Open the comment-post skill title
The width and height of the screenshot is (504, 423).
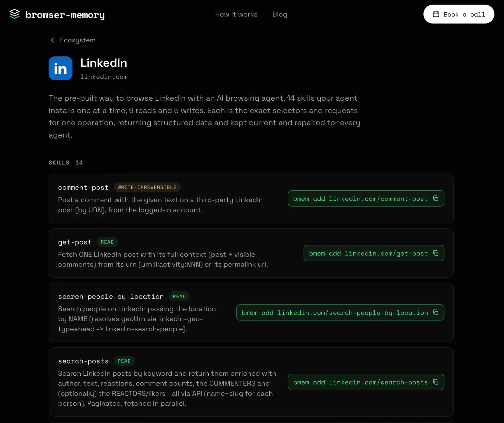coord(83,187)
